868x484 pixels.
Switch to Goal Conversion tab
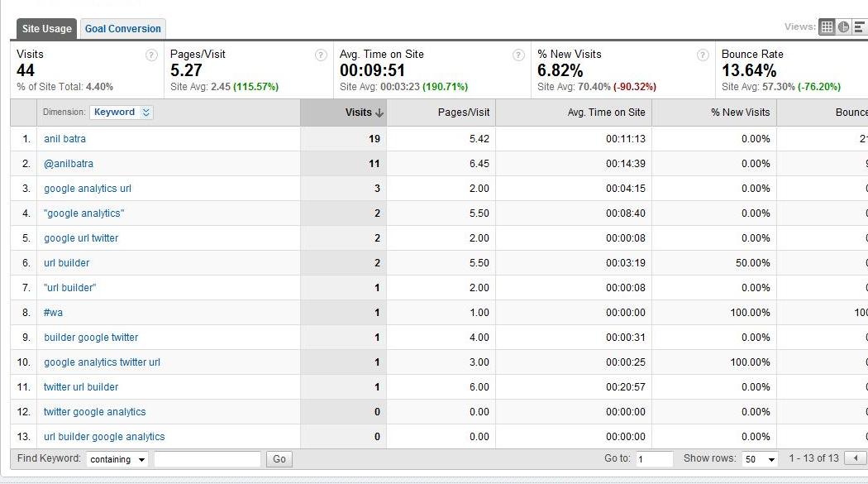pyautogui.click(x=123, y=29)
